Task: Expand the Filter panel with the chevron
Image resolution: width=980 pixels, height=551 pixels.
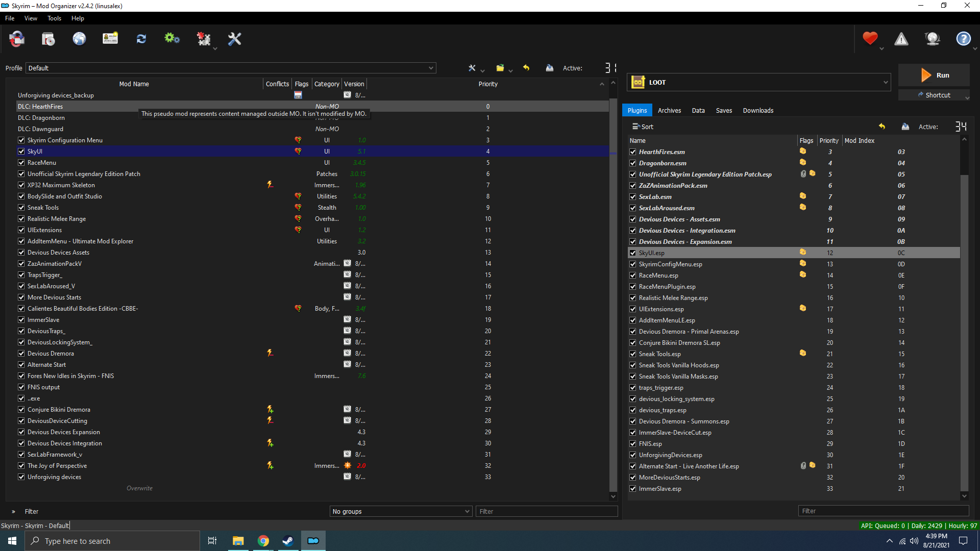Action: pos(13,511)
